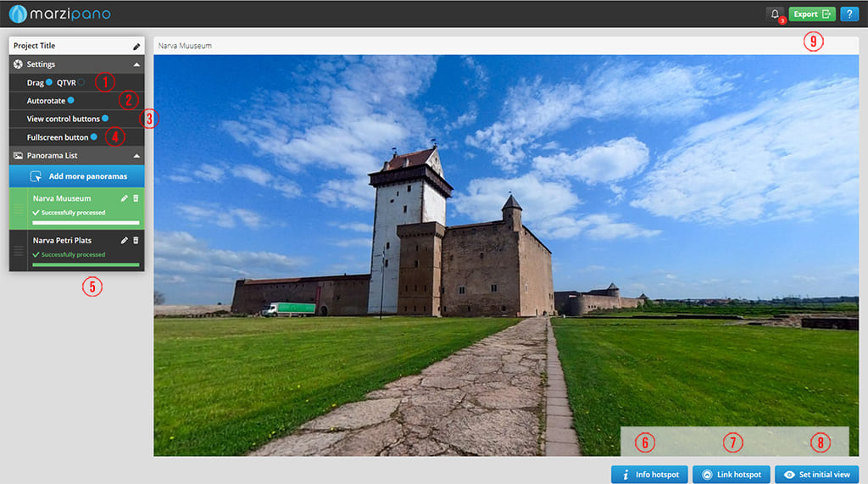Edit the Project Title with pencil icon
The height and width of the screenshot is (484, 868).
[136, 46]
